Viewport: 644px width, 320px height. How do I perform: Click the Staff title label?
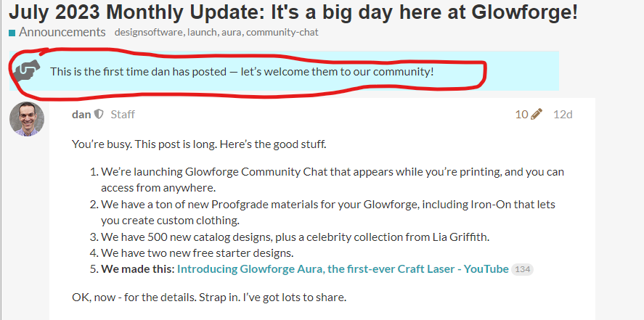pyautogui.click(x=123, y=114)
